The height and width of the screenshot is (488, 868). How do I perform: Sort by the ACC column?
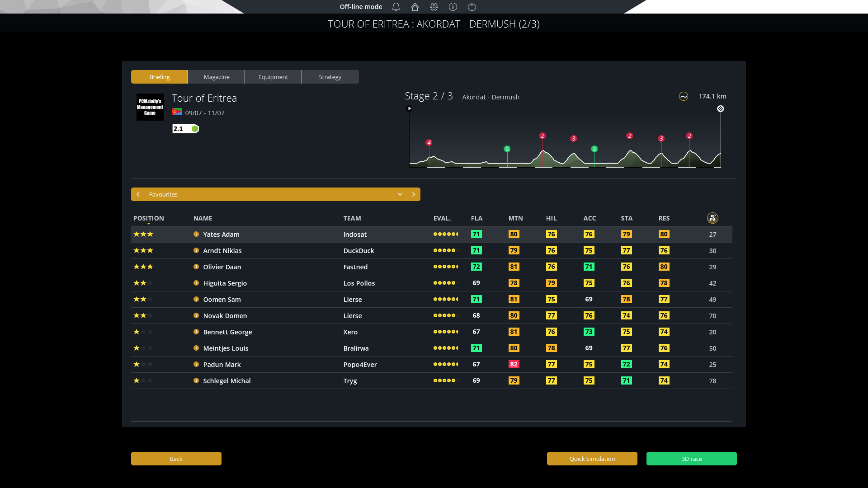[590, 218]
